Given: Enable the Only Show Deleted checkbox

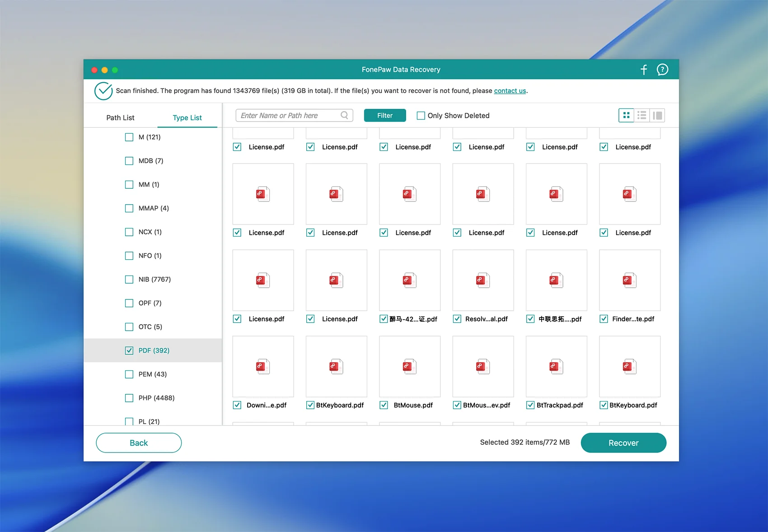Looking at the screenshot, I should [x=421, y=116].
